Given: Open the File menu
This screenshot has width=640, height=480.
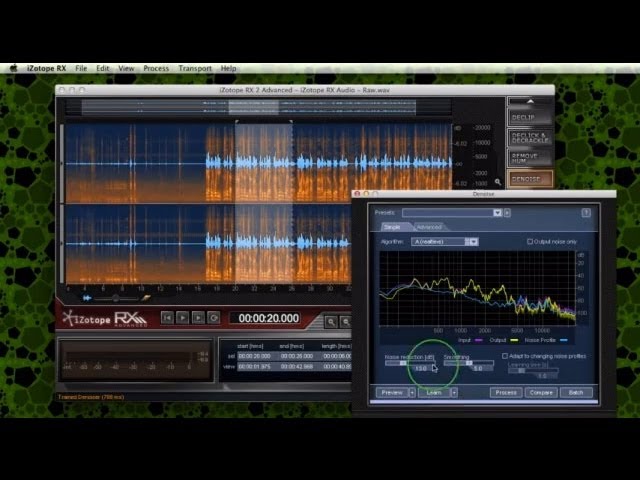Looking at the screenshot, I should click(x=81, y=68).
